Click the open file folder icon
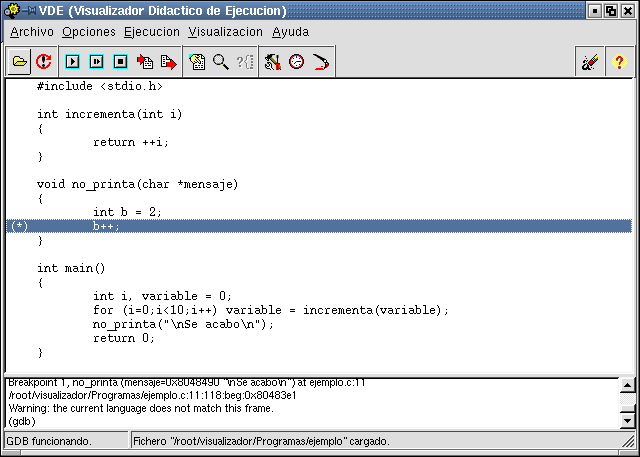This screenshot has width=640, height=457. point(20,62)
